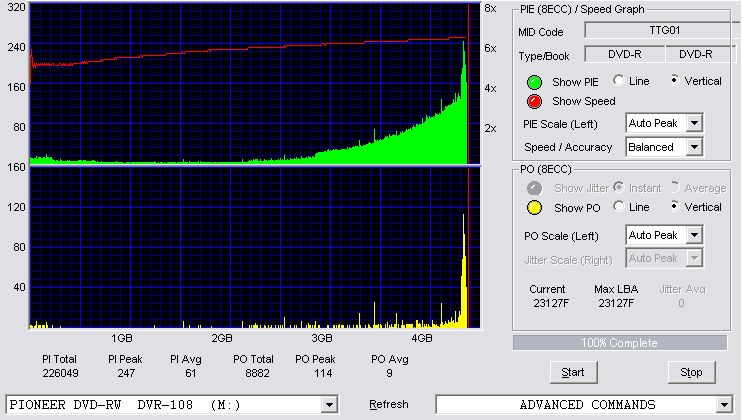Click the Start scan button
742x420 pixels.
[x=573, y=373]
